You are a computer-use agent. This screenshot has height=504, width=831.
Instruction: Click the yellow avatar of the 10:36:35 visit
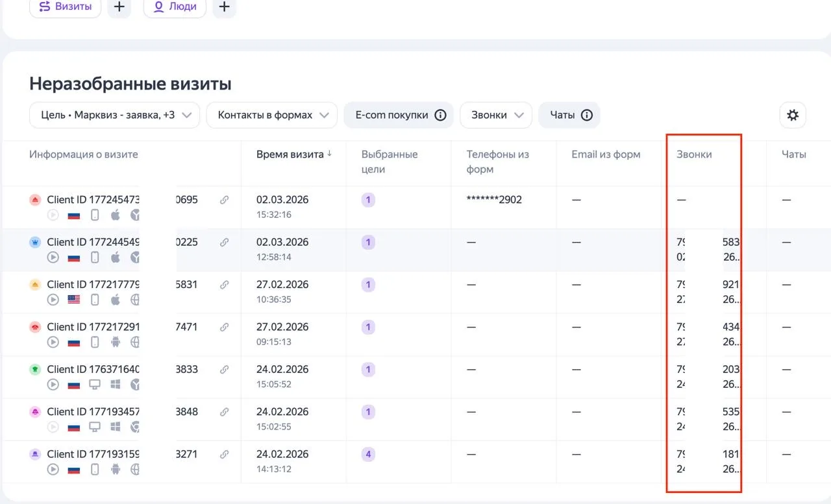coord(35,285)
